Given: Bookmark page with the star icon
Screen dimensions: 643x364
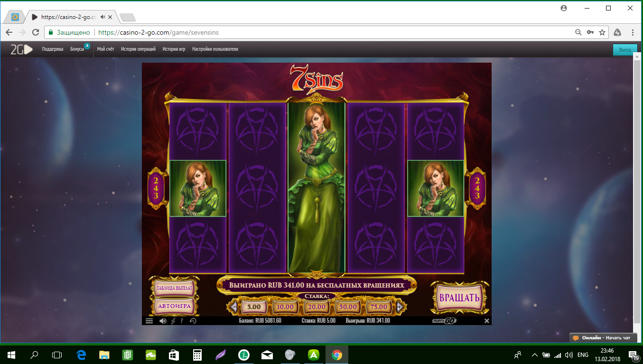Looking at the screenshot, I should (602, 32).
